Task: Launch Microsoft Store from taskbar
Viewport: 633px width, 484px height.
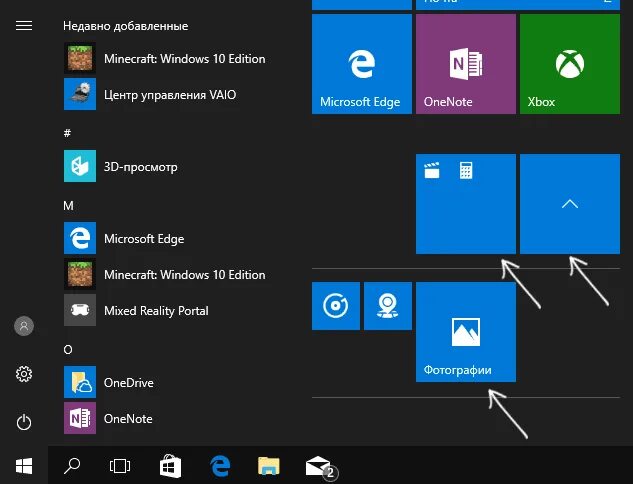Action: click(170, 466)
